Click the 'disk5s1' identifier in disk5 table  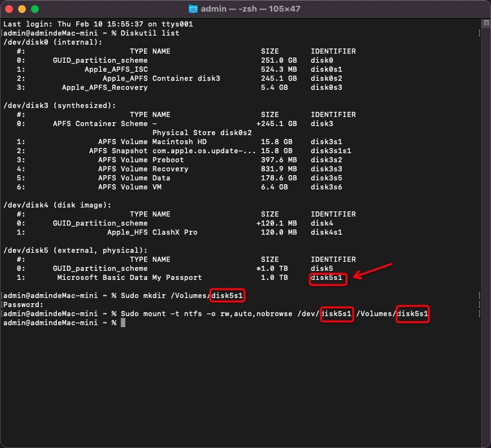326,278
